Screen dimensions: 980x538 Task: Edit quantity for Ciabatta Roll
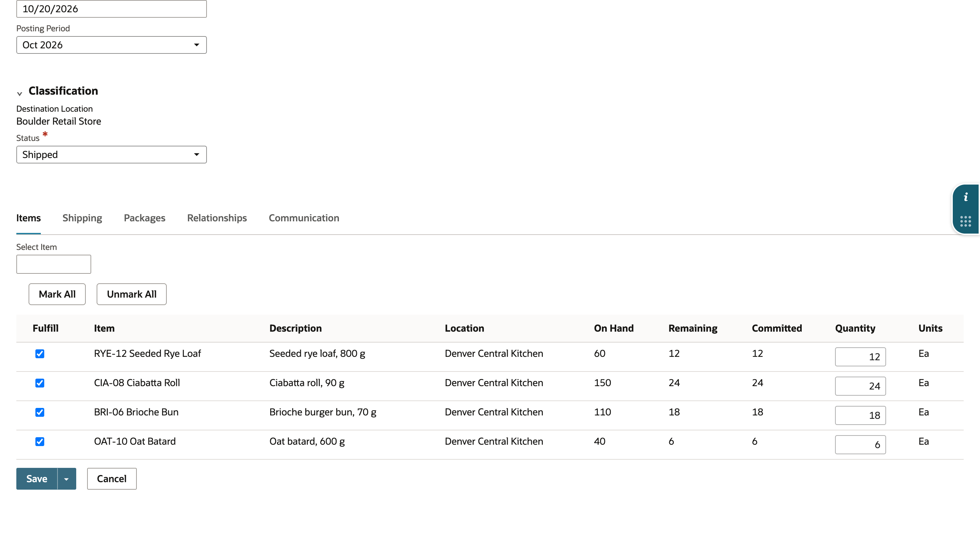tap(860, 386)
